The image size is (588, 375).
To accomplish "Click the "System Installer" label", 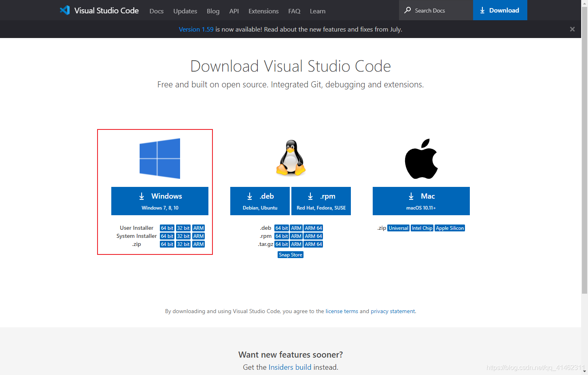I will point(137,236).
